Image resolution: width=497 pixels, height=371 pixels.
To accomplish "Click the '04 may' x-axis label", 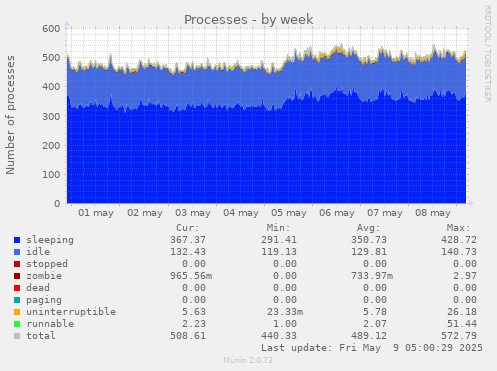I will (241, 213).
